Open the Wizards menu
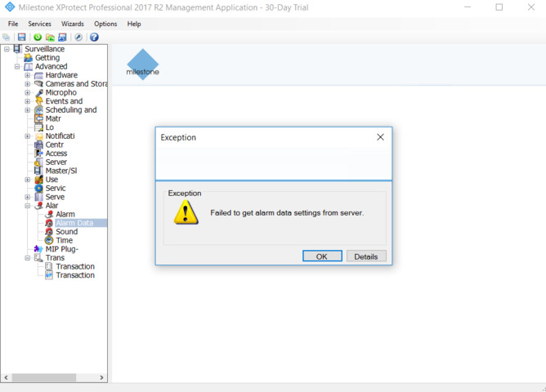 click(x=73, y=24)
